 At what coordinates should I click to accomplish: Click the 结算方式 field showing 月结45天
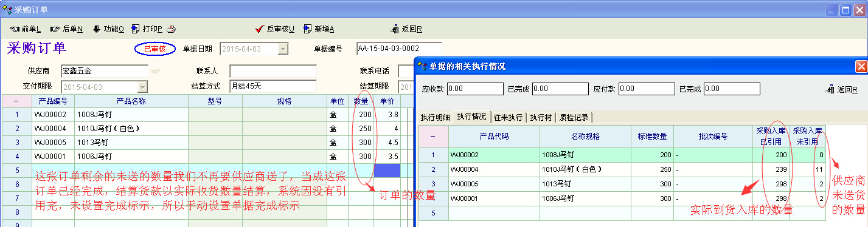pyautogui.click(x=273, y=86)
